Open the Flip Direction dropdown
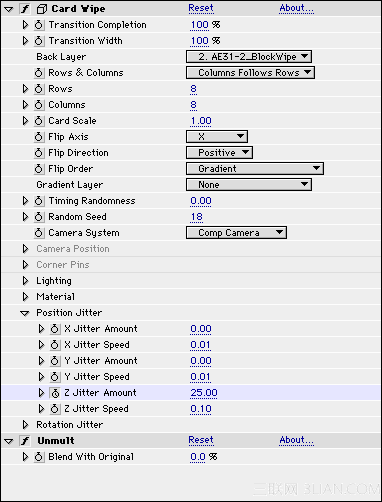Viewport: 382px width, 502px height. [219, 153]
